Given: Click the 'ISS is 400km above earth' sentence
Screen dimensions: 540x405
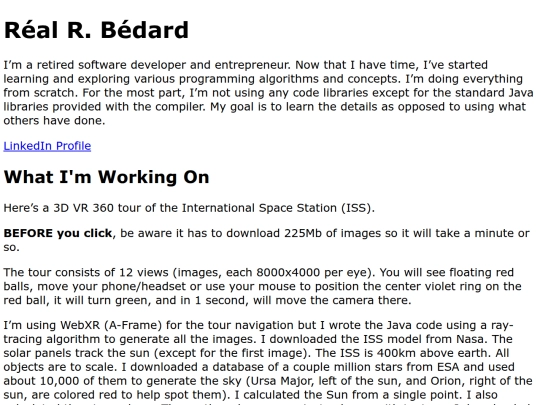Looking at the screenshot, I should (405, 353).
